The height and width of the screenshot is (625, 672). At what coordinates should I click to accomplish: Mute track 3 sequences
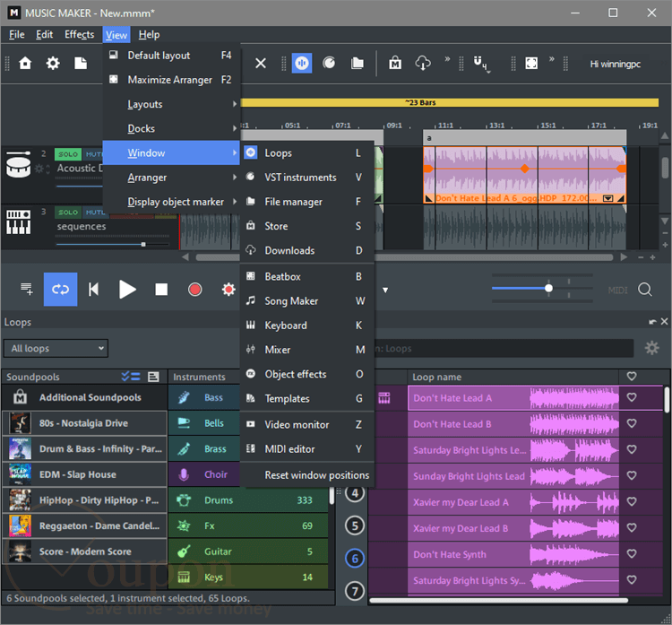point(94,213)
